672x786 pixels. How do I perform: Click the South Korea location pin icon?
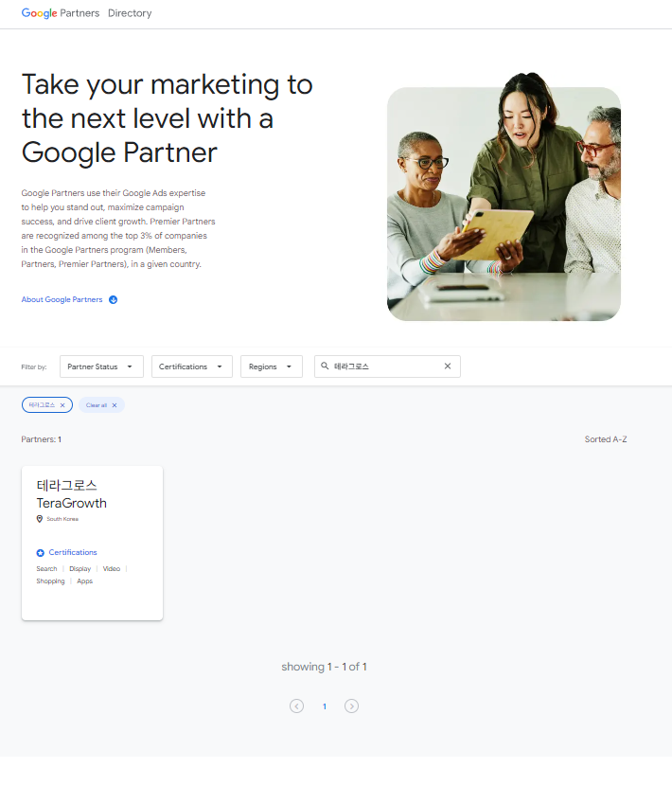pos(40,519)
